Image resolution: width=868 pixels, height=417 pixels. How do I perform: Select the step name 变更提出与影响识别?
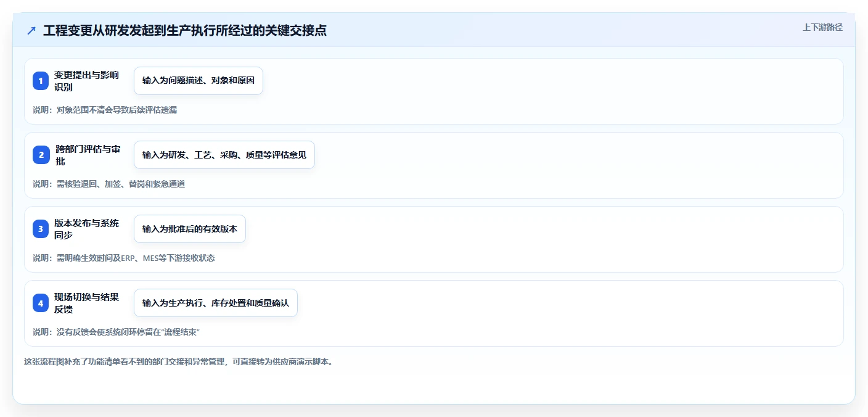click(86, 81)
